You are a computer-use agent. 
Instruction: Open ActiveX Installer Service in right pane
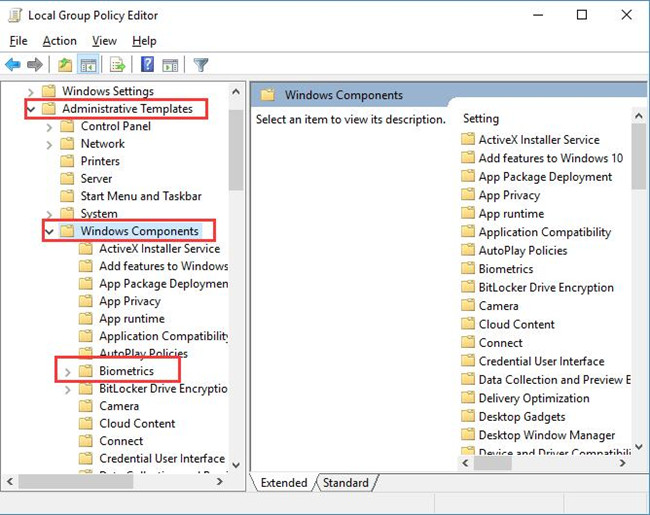[x=539, y=140]
